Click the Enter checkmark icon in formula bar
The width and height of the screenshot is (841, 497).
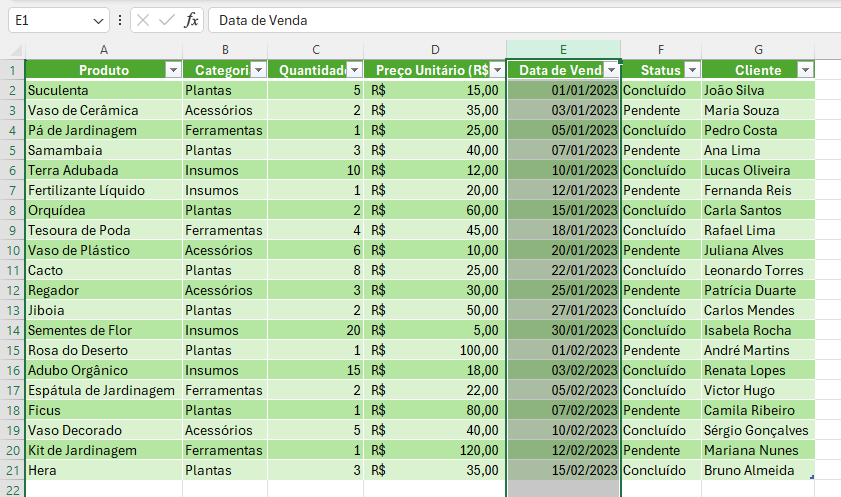tap(167, 20)
